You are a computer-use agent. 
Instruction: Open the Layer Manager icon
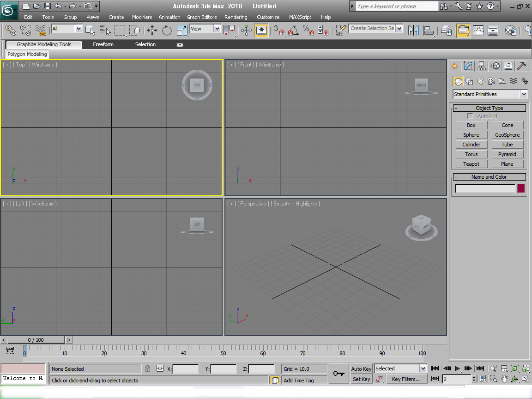click(446, 30)
